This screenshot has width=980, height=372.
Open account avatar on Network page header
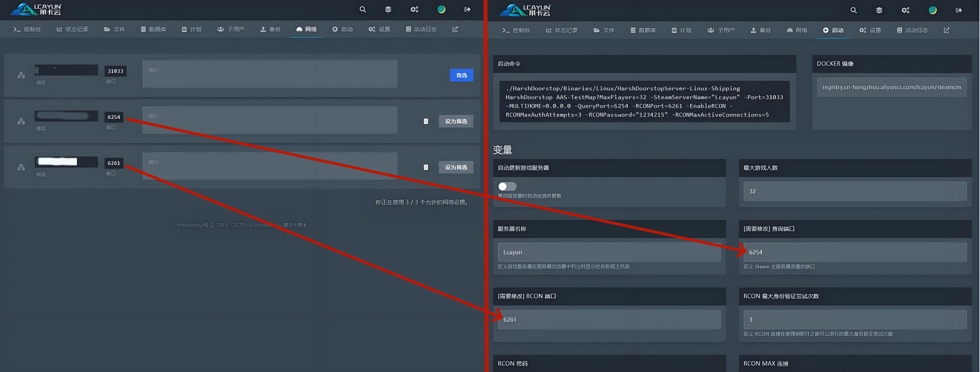click(x=441, y=9)
